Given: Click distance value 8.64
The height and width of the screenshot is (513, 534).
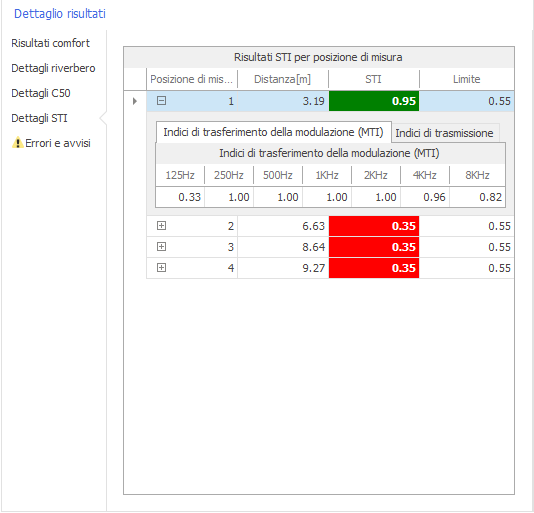Looking at the screenshot, I should coord(314,247).
